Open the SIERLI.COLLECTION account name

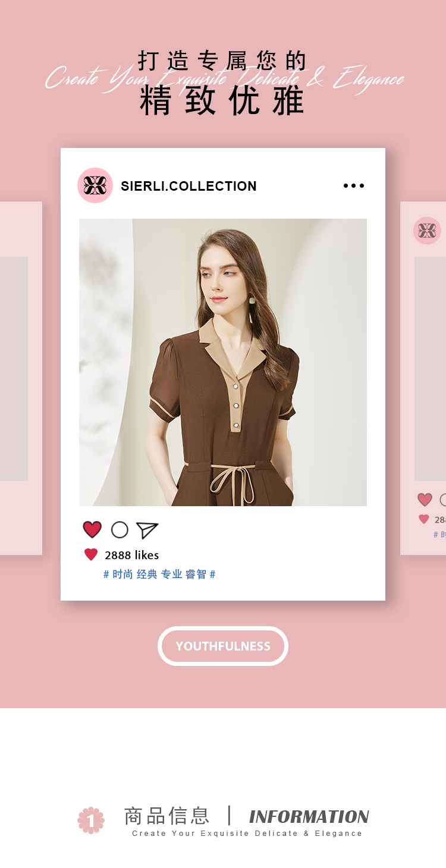tap(189, 186)
